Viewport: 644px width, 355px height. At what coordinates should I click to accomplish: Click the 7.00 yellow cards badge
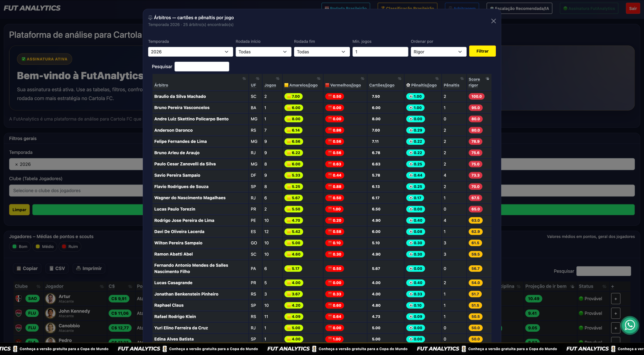coord(293,96)
